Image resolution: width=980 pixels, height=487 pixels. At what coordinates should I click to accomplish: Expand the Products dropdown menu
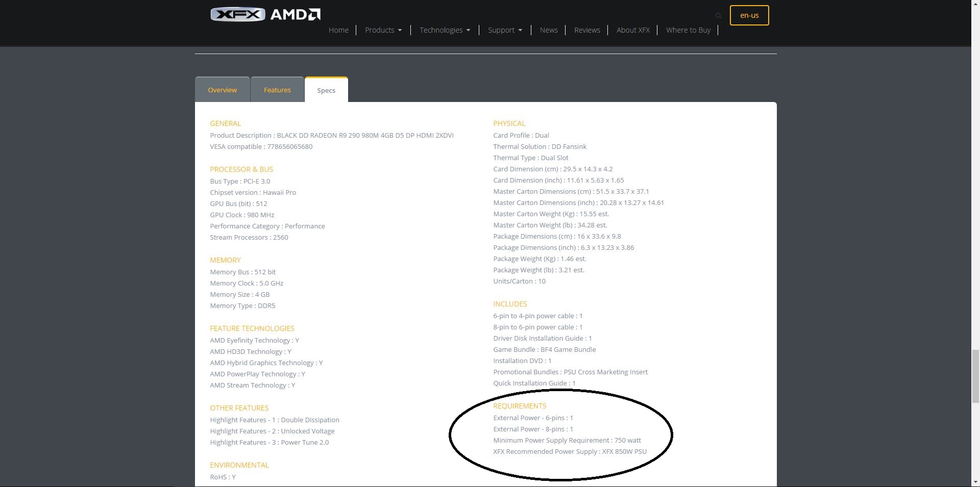383,30
